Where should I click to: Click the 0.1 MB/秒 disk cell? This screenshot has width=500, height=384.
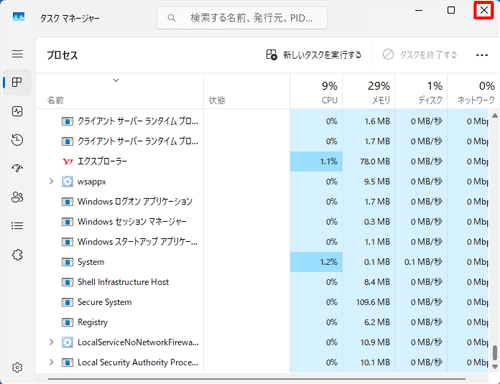click(x=421, y=262)
